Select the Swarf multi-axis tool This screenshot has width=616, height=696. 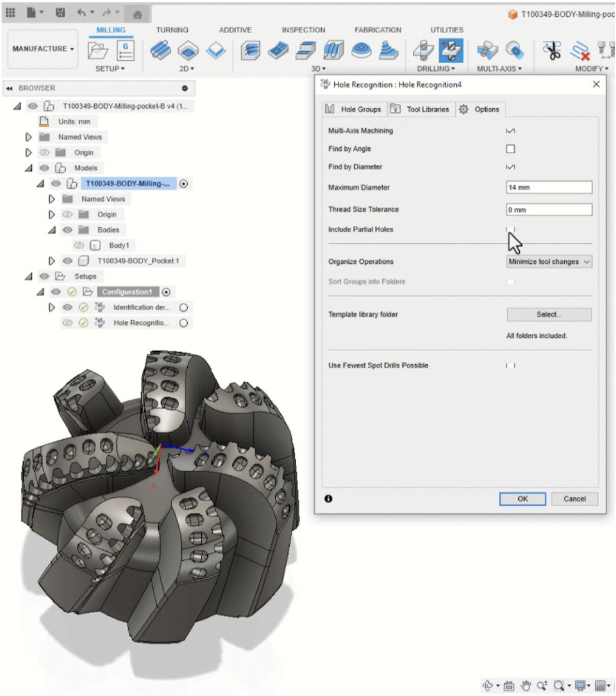[x=487, y=51]
